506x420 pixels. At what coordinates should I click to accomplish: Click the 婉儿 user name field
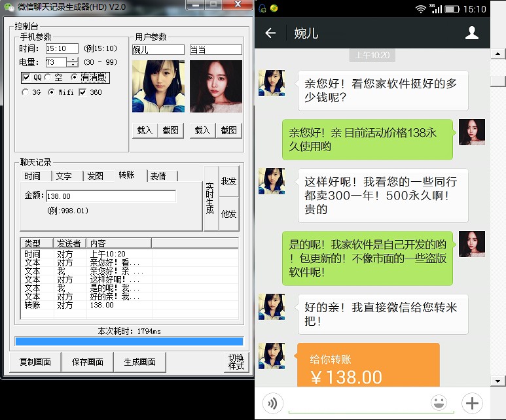[158, 50]
